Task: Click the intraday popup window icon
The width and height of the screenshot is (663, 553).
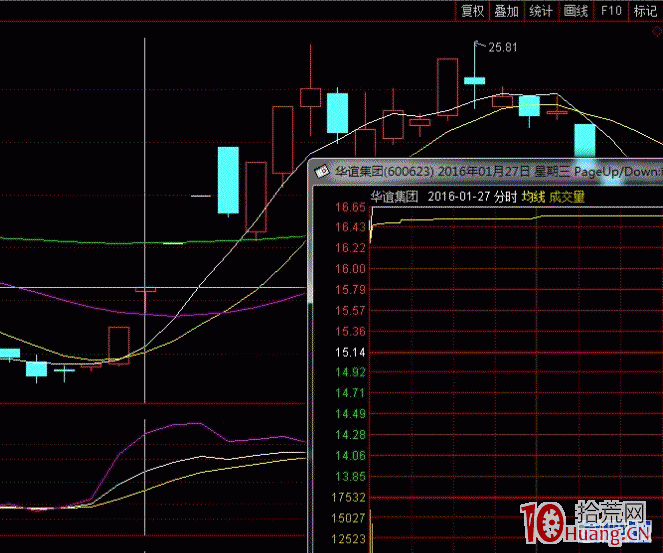Action: [322, 171]
